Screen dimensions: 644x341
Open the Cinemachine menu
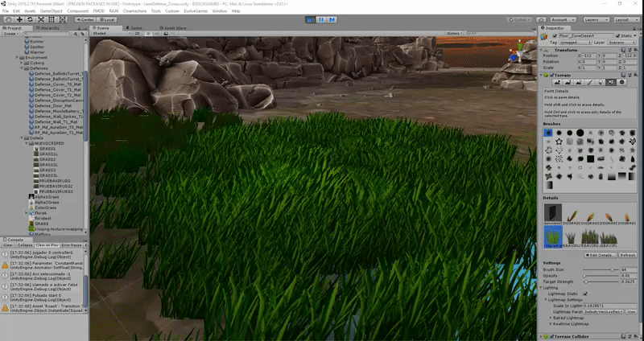[x=134, y=11]
